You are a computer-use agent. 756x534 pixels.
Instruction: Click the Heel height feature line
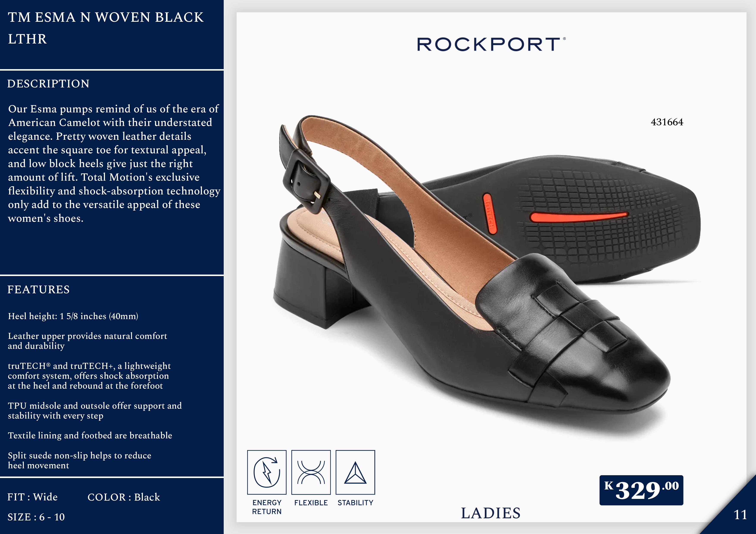coord(73,316)
